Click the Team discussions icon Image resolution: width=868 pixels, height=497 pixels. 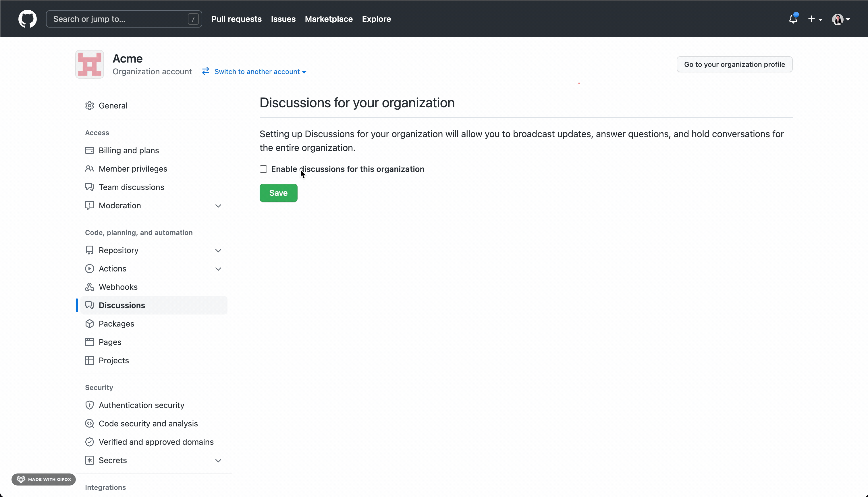point(89,187)
